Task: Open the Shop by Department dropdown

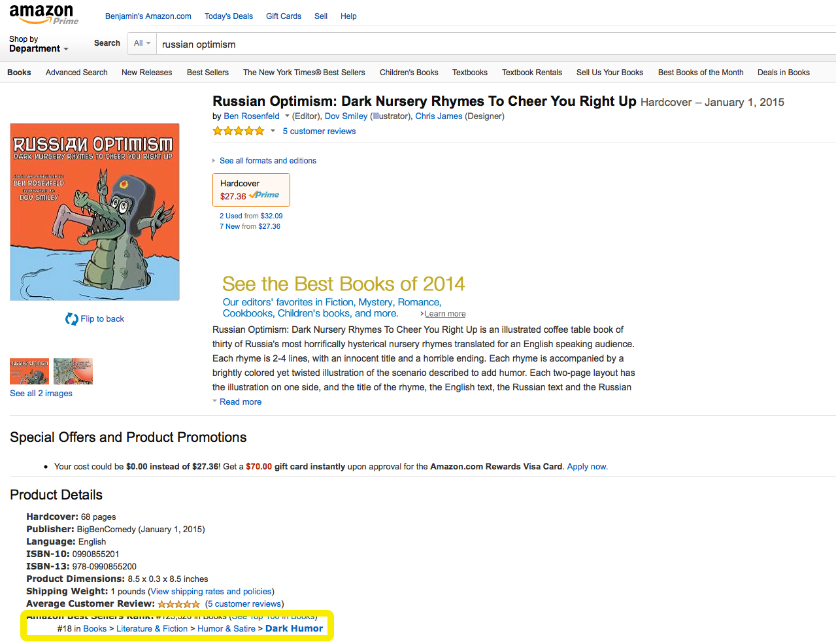Action: pos(39,44)
